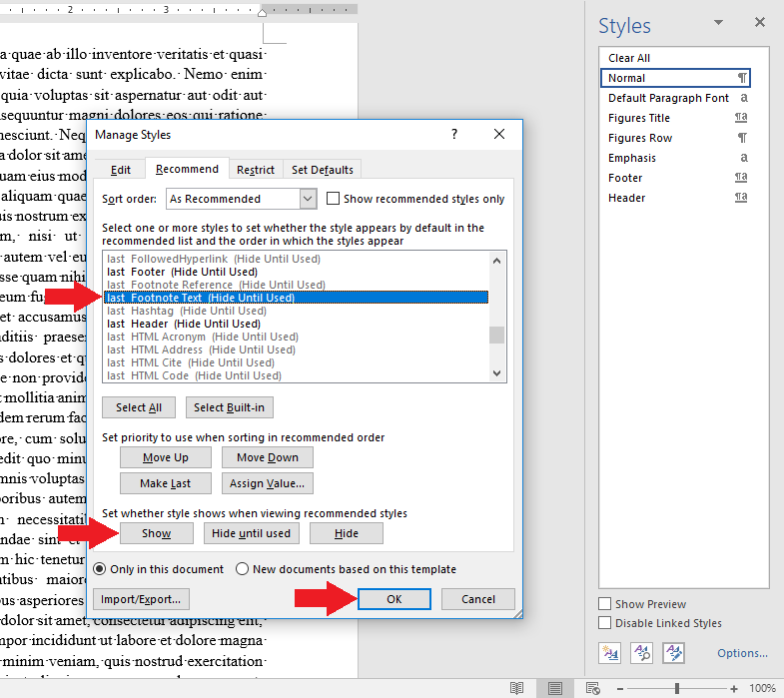The image size is (784, 698).
Task: Toggle Show recommended styles only checkbox
Action: [333, 199]
